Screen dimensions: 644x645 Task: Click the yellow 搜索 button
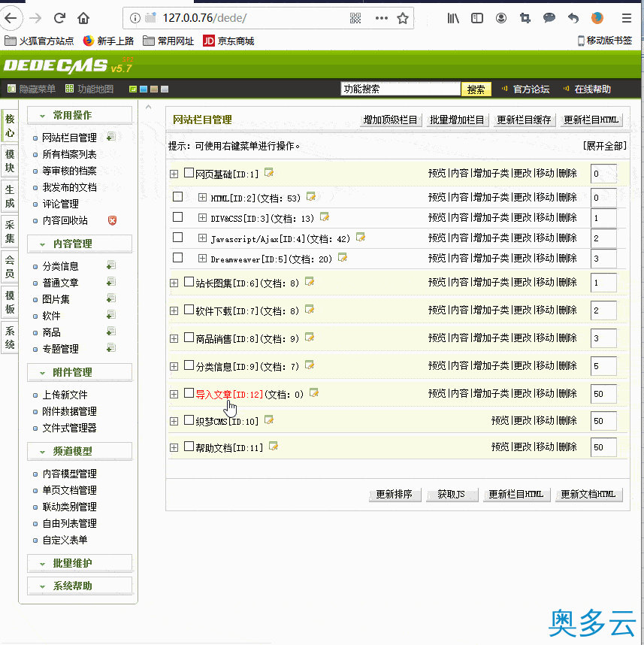(x=476, y=89)
